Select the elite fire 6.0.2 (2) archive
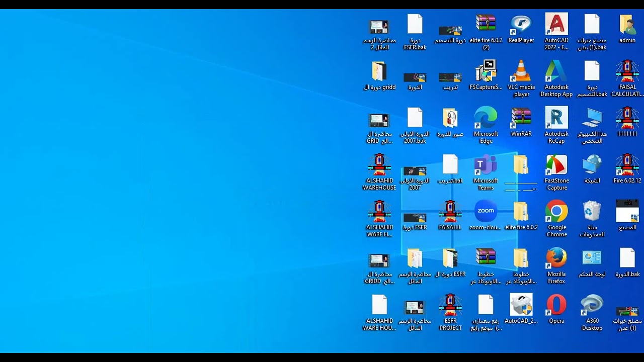Image resolution: width=644 pixels, height=362 pixels. (x=486, y=32)
